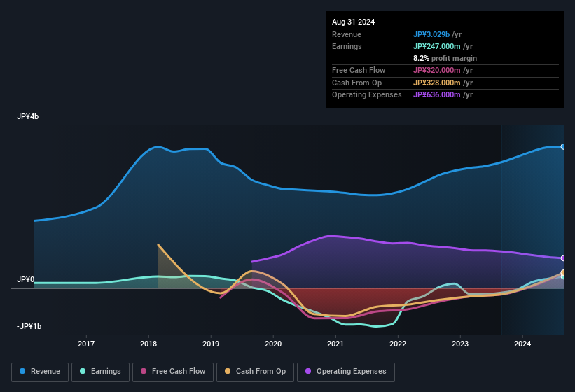The image size is (575, 392).
Task: Click the Aug 31 2024 tooltip date header
Action: [353, 22]
